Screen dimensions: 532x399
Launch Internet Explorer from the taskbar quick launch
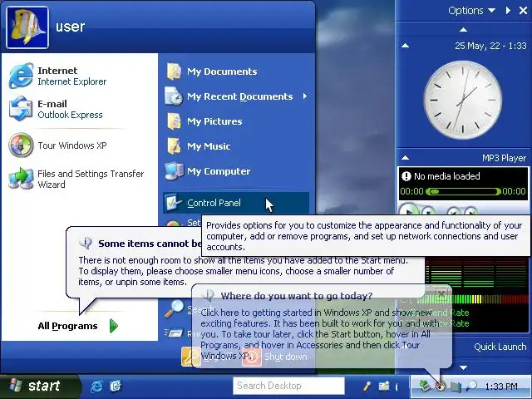click(96, 386)
